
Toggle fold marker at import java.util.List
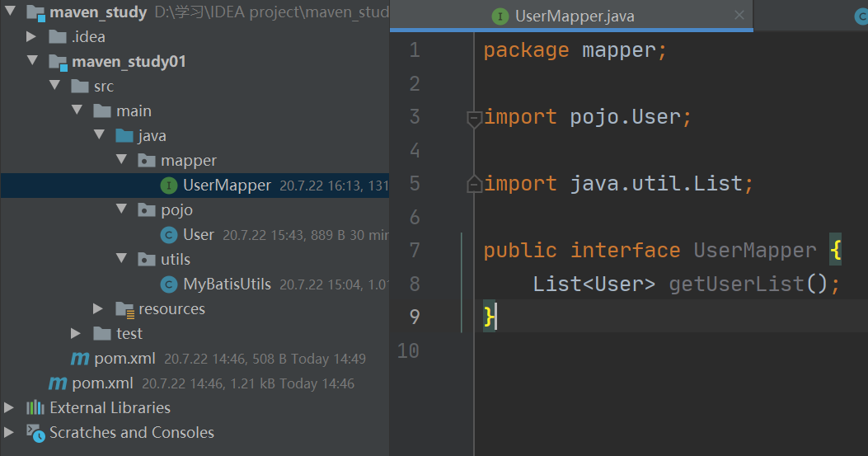474,185
